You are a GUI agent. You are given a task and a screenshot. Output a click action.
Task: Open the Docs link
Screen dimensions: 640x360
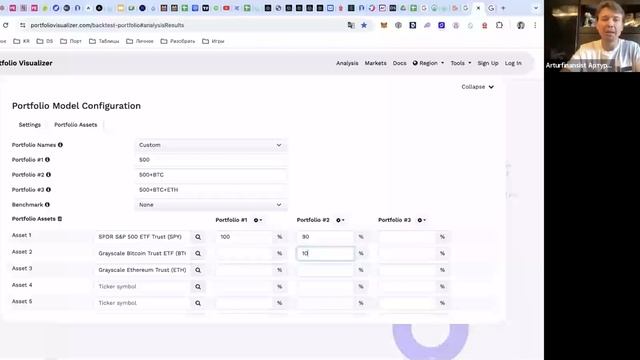(400, 63)
